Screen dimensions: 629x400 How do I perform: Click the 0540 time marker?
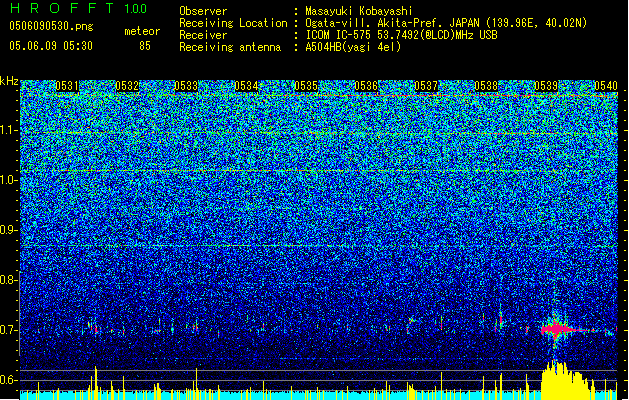(x=606, y=86)
